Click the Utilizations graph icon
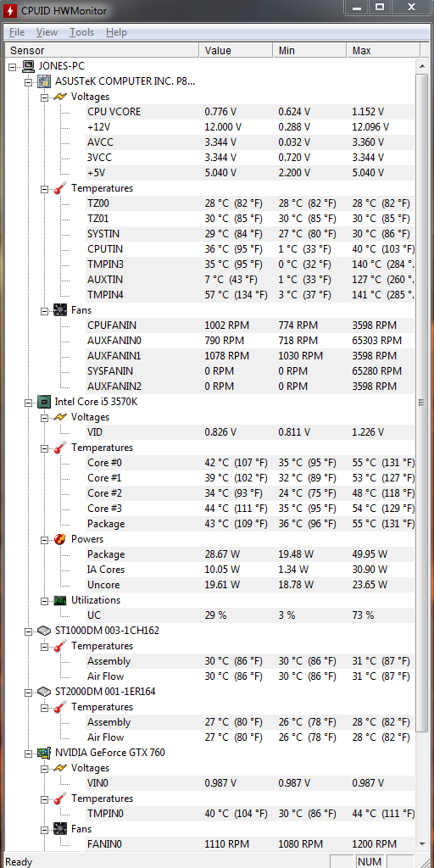This screenshot has width=434, height=868. 60,600
